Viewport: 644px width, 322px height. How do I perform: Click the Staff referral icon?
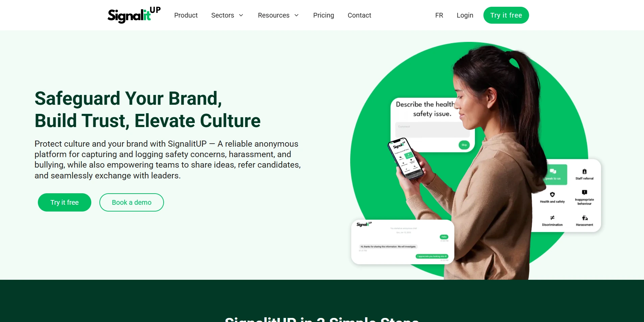tap(584, 172)
